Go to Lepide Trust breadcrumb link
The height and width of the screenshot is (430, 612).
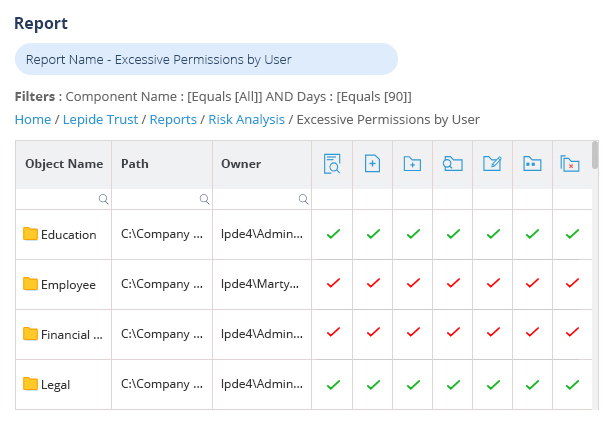[x=100, y=119]
